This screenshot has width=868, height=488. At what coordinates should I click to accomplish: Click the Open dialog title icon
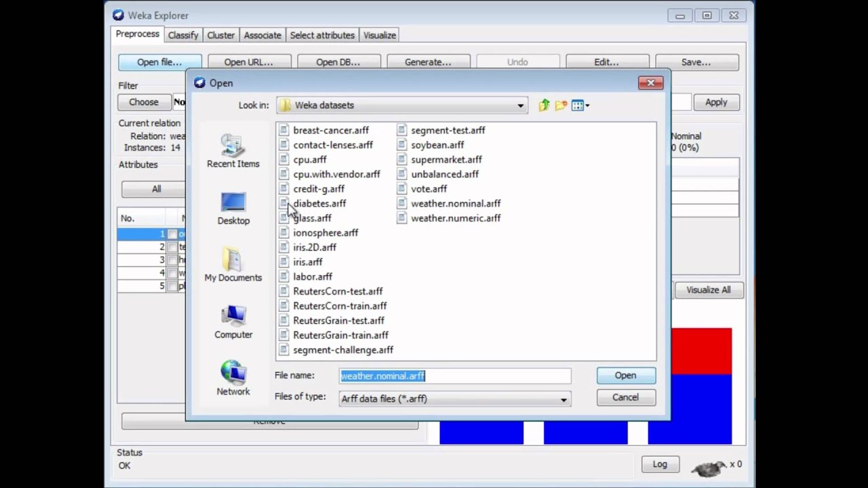click(199, 83)
